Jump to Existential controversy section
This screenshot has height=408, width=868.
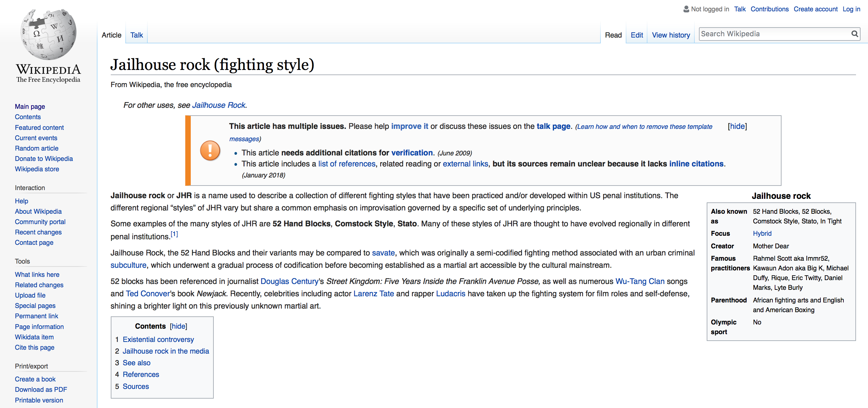(158, 340)
